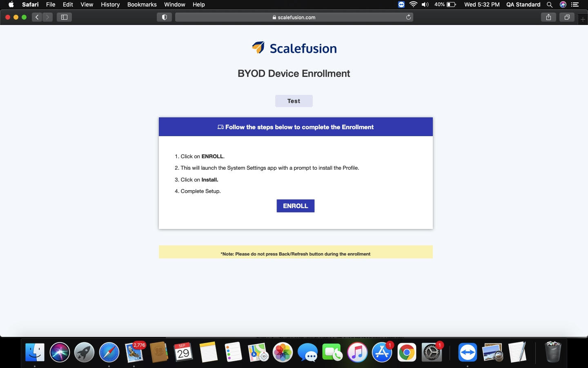Open the QA Standard user menu
This screenshot has width=588, height=368.
523,4
